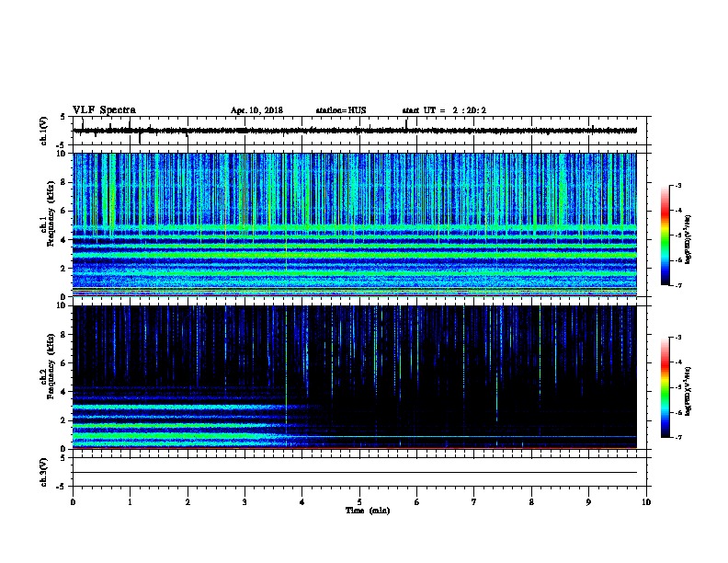Click the "5" tick on the time axis

coord(359,502)
